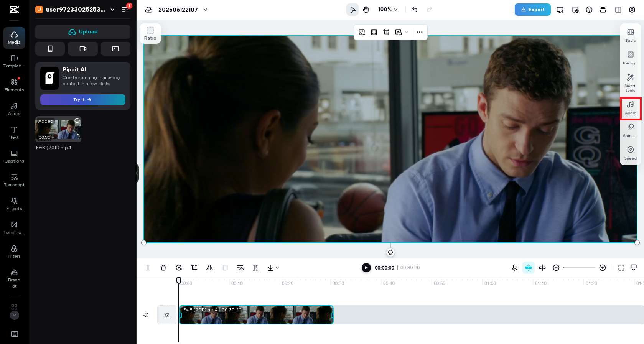The height and width of the screenshot is (344, 644).
Task: Open the Speed properties tab
Action: 631,153
